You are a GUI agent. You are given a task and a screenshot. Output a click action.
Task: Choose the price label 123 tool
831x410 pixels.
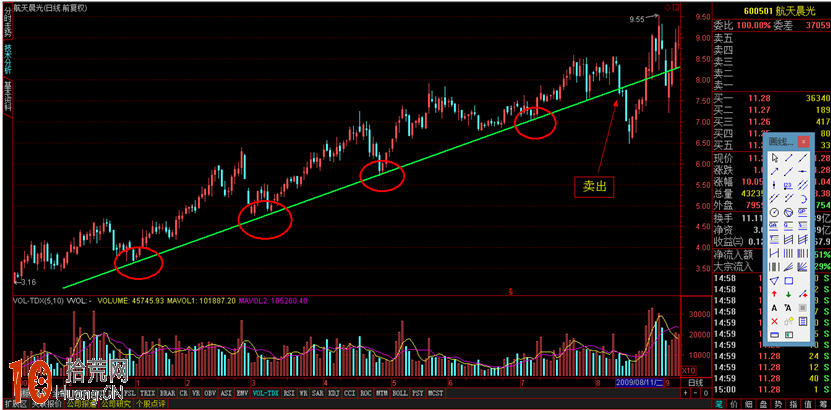788,185
